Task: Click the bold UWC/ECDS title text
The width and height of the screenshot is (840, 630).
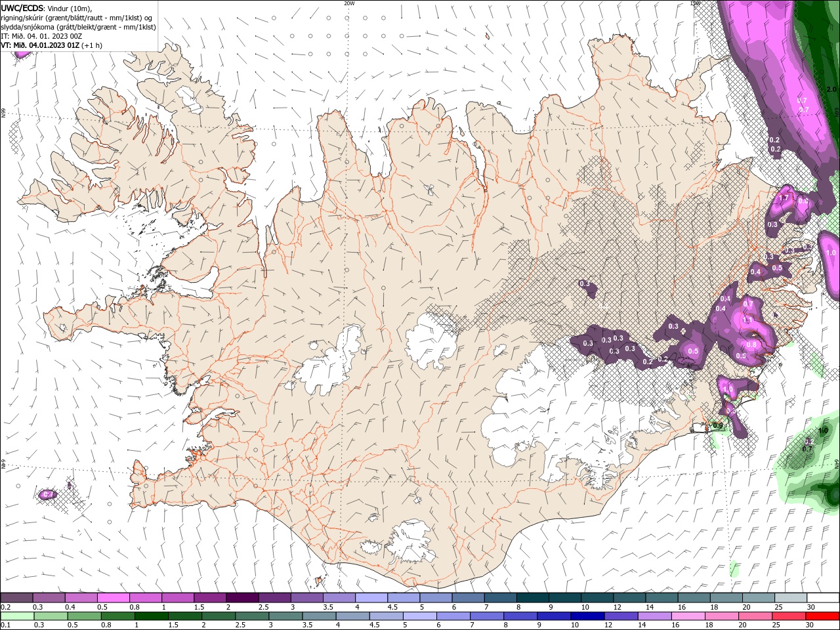Action: (22, 8)
